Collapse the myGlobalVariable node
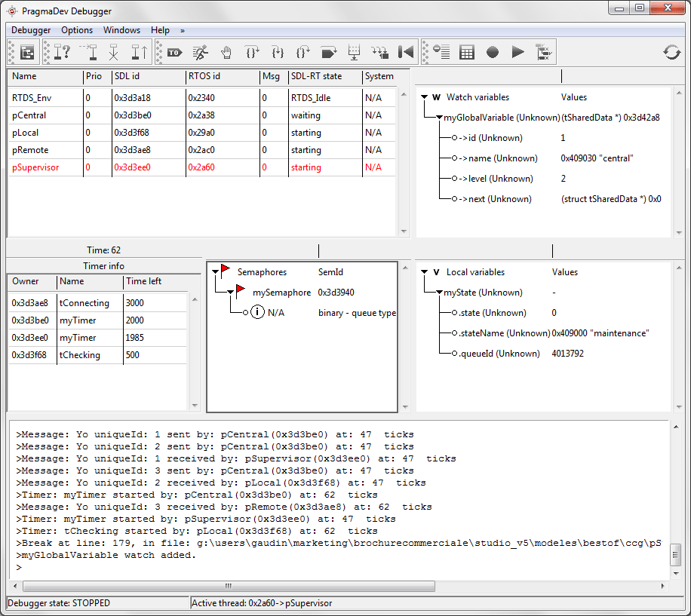Screen dimensions: 691x616 tap(439, 118)
